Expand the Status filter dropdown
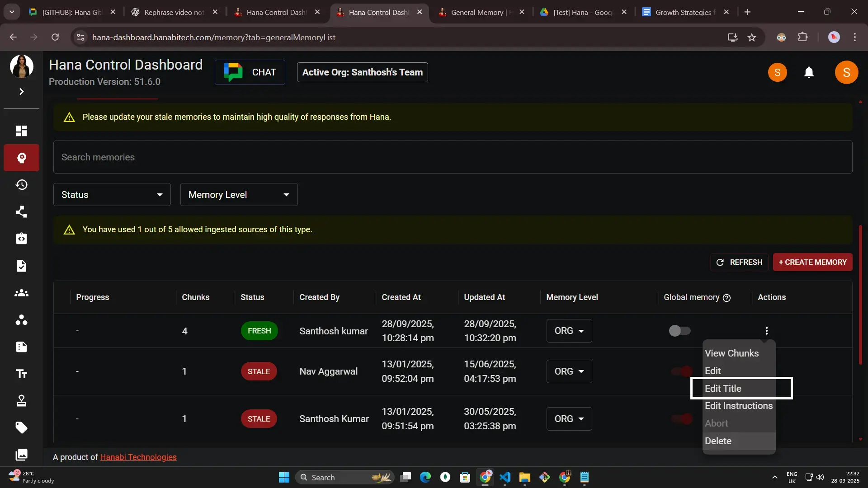The height and width of the screenshot is (488, 868). pyautogui.click(x=112, y=195)
